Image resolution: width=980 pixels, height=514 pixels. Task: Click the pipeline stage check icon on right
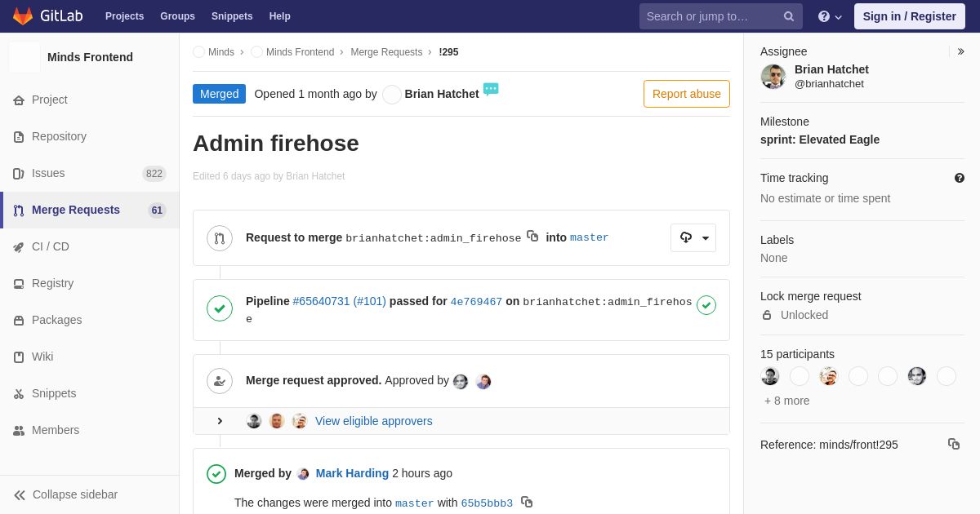coord(706,305)
